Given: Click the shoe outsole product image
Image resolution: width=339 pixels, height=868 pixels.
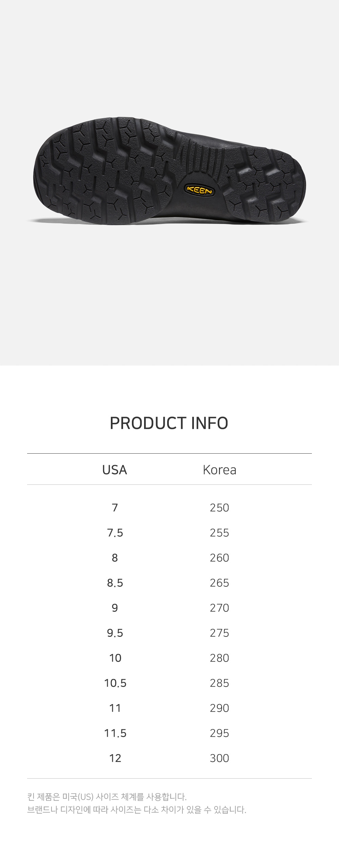Looking at the screenshot, I should coord(169,171).
